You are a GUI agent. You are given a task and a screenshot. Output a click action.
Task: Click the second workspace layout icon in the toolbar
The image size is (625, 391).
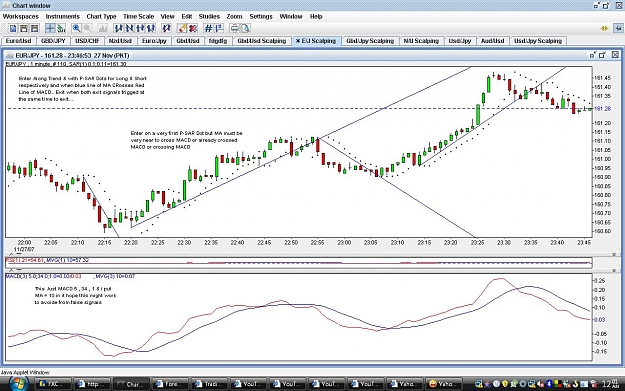(x=24, y=28)
